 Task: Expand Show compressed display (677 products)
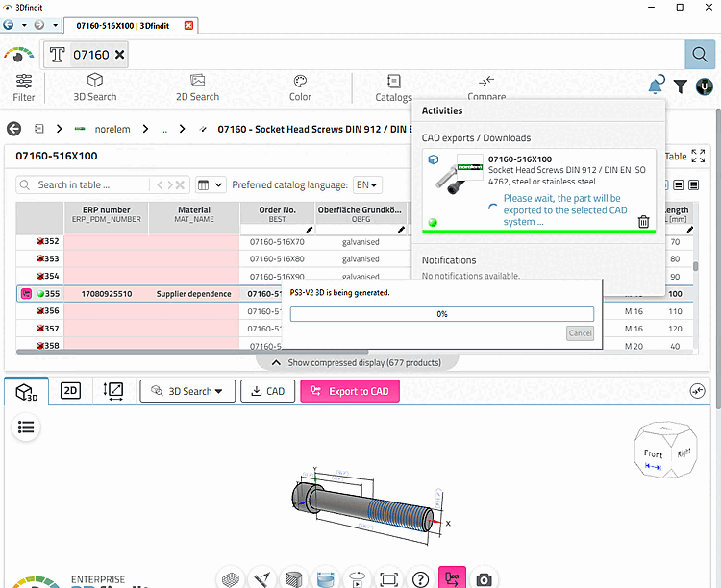click(357, 363)
